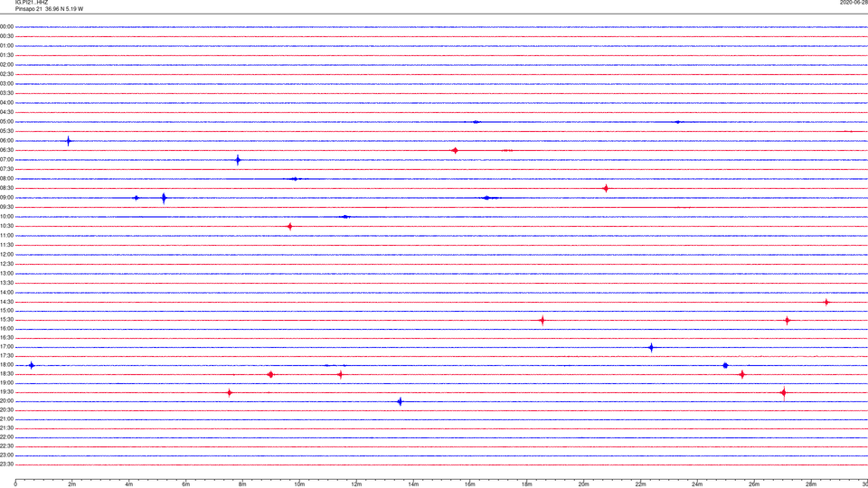Select the 12:00 trace time label
Viewport: 868px width, 488px height.
[x=6, y=255]
